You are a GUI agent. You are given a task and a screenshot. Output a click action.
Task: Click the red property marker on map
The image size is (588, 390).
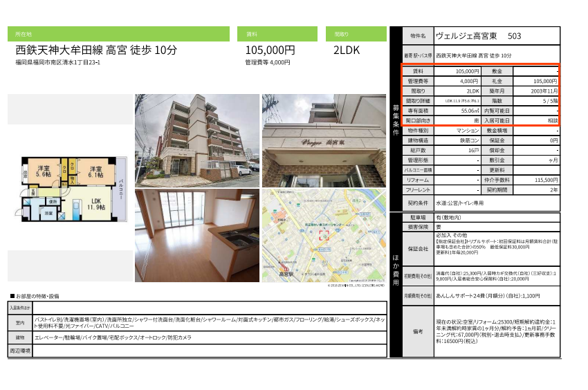point(322,236)
